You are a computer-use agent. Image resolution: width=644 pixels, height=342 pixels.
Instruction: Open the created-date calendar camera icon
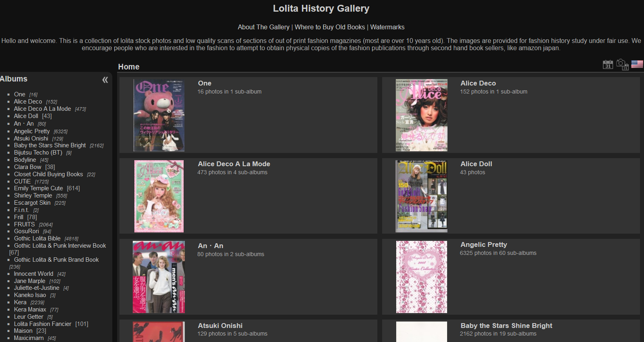click(622, 65)
